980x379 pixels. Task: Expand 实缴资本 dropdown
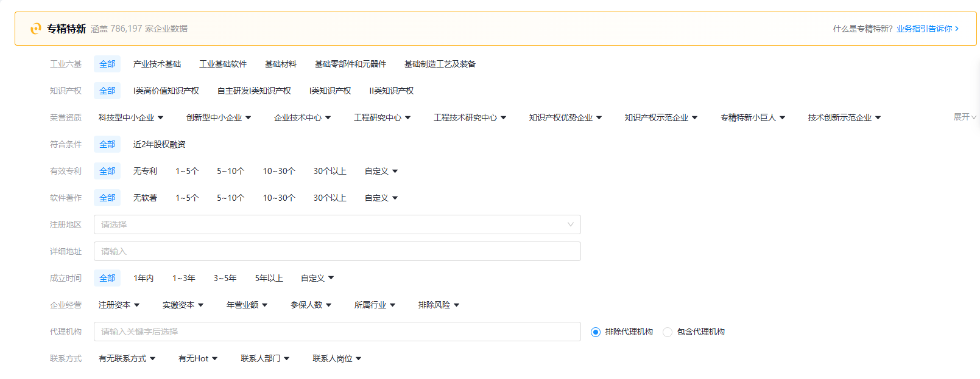(183, 305)
